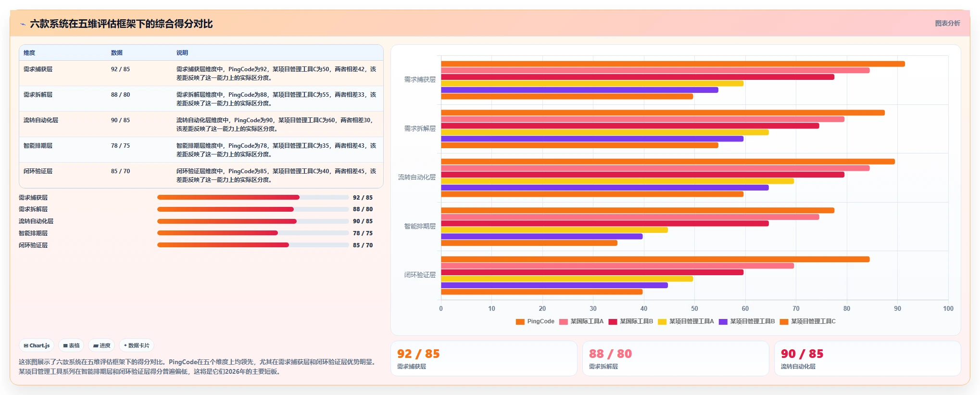Toggle 某国际工具B legend entry
The height and width of the screenshot is (395, 980).
tap(630, 321)
